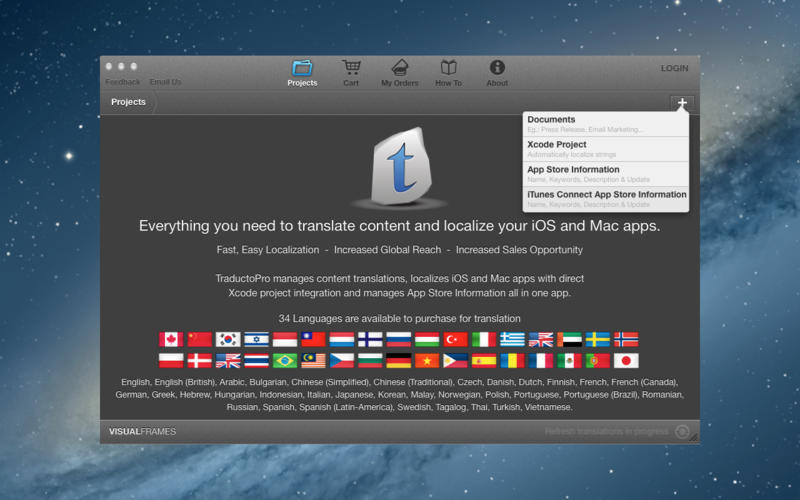Click the Canadian flag icon
Image resolution: width=800 pixels, height=500 pixels.
click(171, 339)
